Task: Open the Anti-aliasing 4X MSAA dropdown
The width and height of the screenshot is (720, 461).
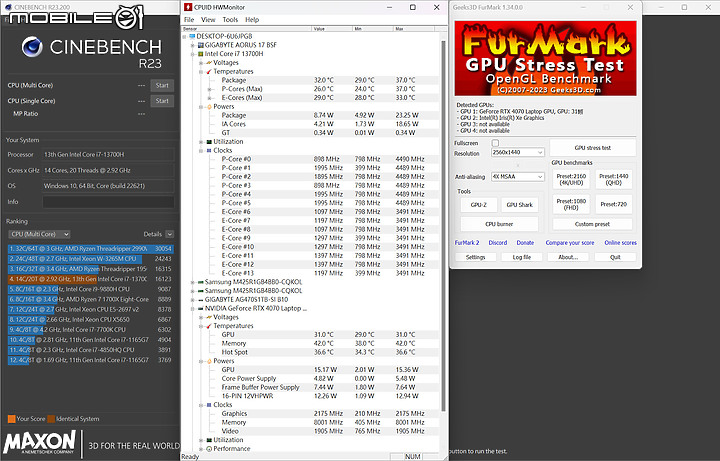Action: pyautogui.click(x=518, y=177)
